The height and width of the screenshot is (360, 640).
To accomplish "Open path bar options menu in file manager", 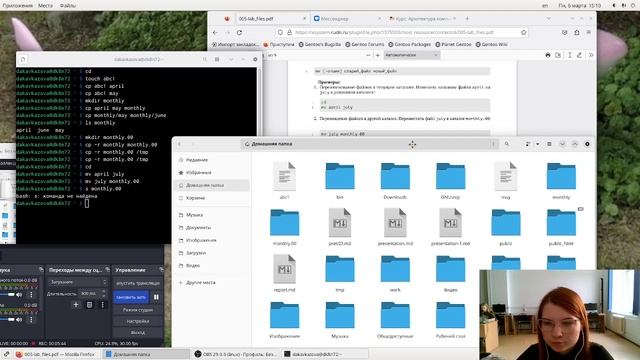I will (493, 144).
